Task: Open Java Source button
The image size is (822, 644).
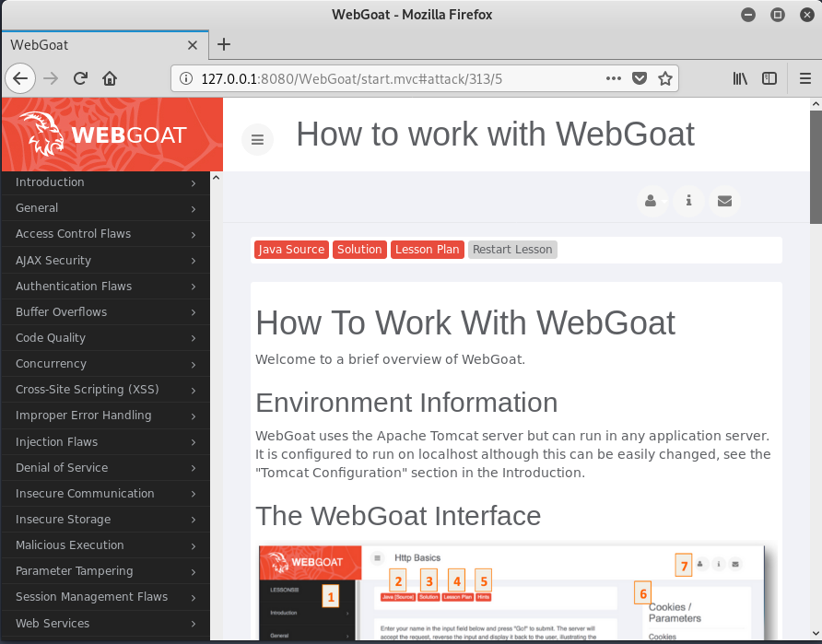Action: (291, 250)
